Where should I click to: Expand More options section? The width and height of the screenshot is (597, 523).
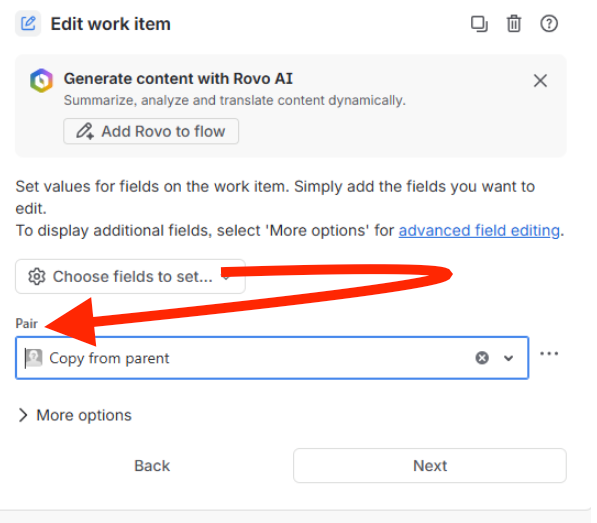coord(75,415)
